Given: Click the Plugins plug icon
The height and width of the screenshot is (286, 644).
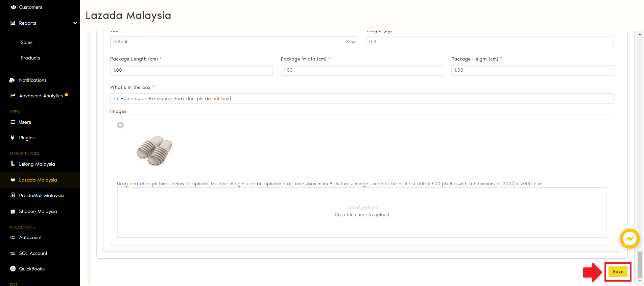Looking at the screenshot, I should click(x=13, y=138).
